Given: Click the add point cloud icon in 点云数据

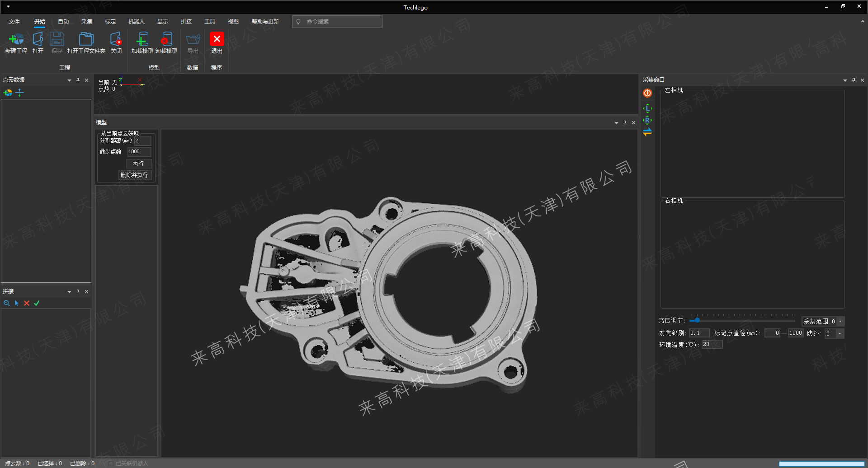Looking at the screenshot, I should 8,93.
